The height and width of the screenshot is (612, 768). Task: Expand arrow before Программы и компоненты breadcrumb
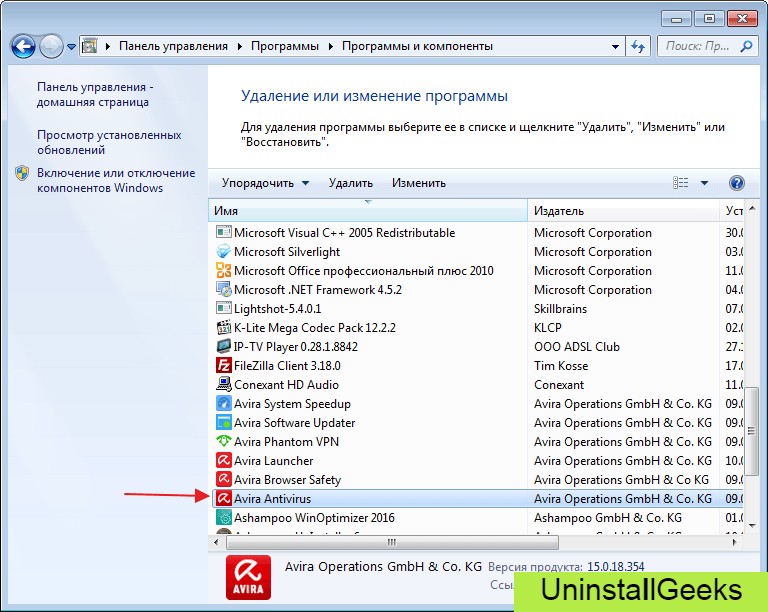coord(331,47)
